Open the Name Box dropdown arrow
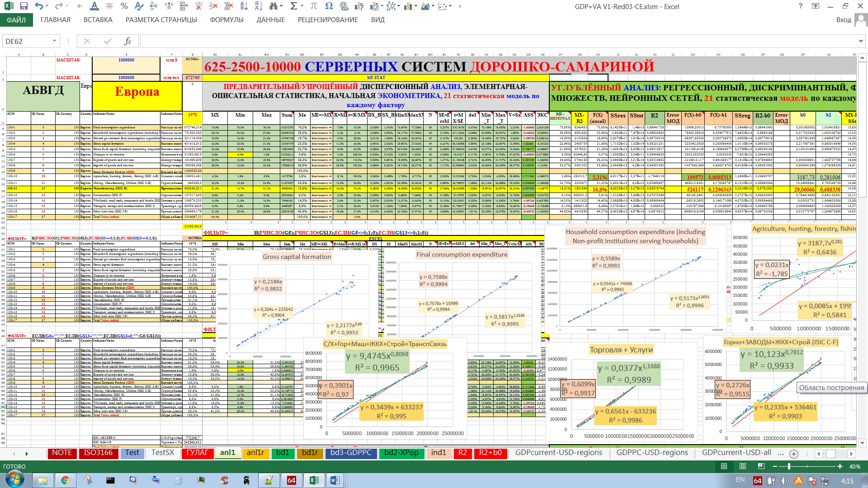This screenshot has height=488, width=868. pos(54,41)
